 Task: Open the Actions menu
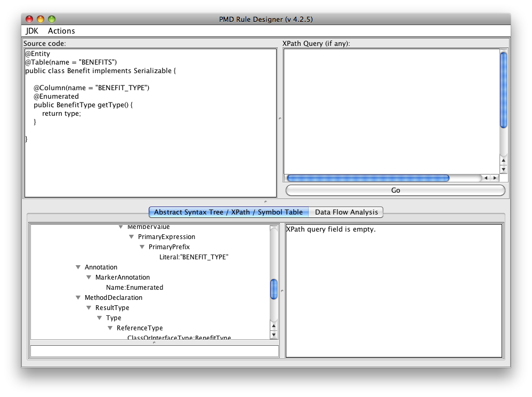(61, 31)
